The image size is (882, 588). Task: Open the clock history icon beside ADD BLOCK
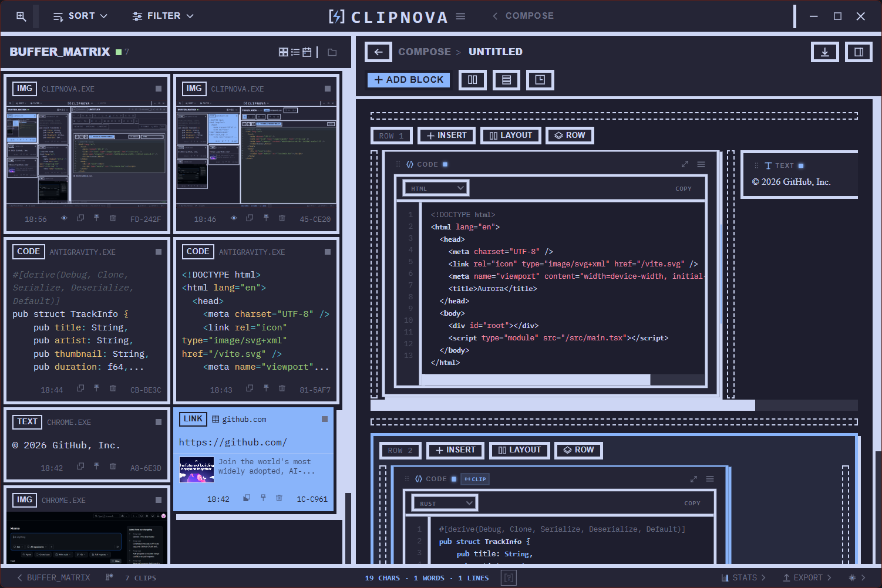[540, 80]
